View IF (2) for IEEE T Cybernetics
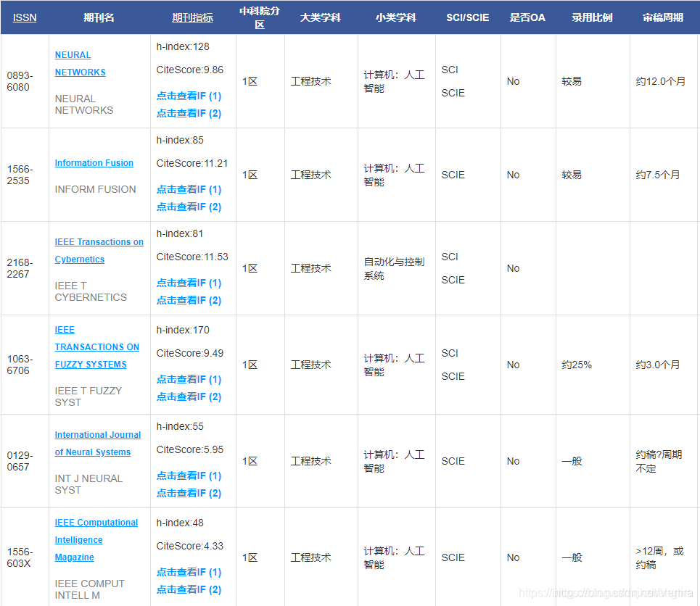 tap(189, 300)
